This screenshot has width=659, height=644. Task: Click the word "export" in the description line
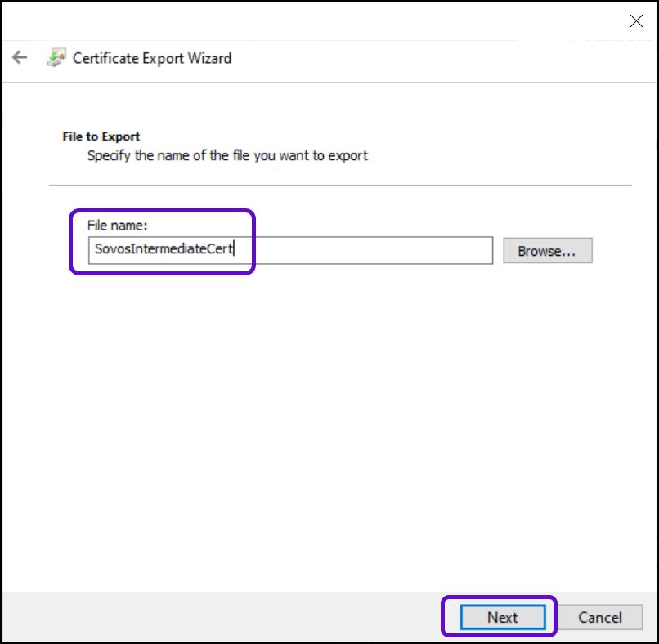pyautogui.click(x=349, y=155)
